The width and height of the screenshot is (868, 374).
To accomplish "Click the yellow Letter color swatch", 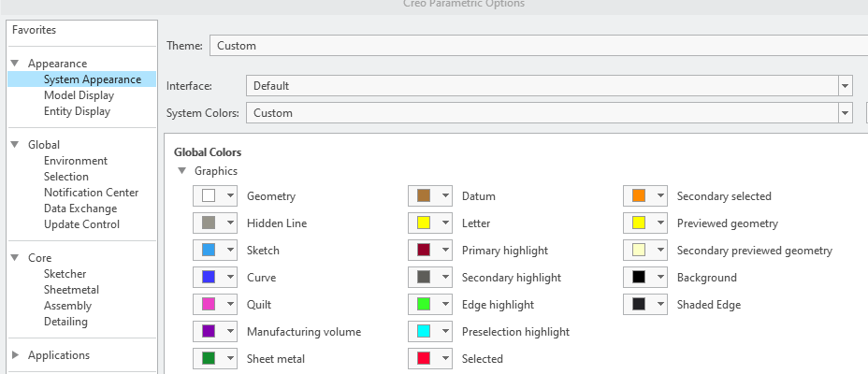I will click(x=423, y=223).
